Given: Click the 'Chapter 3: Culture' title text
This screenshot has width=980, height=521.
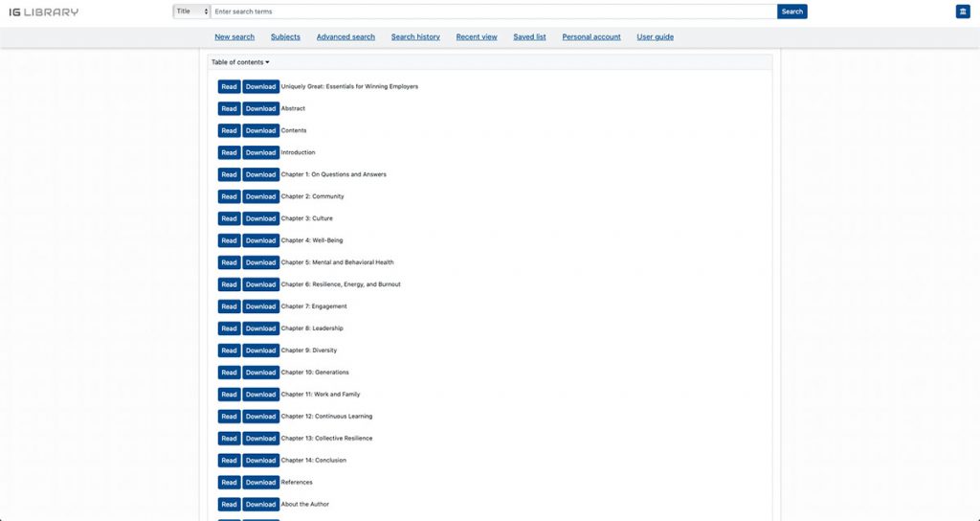Looking at the screenshot, I should point(307,218).
